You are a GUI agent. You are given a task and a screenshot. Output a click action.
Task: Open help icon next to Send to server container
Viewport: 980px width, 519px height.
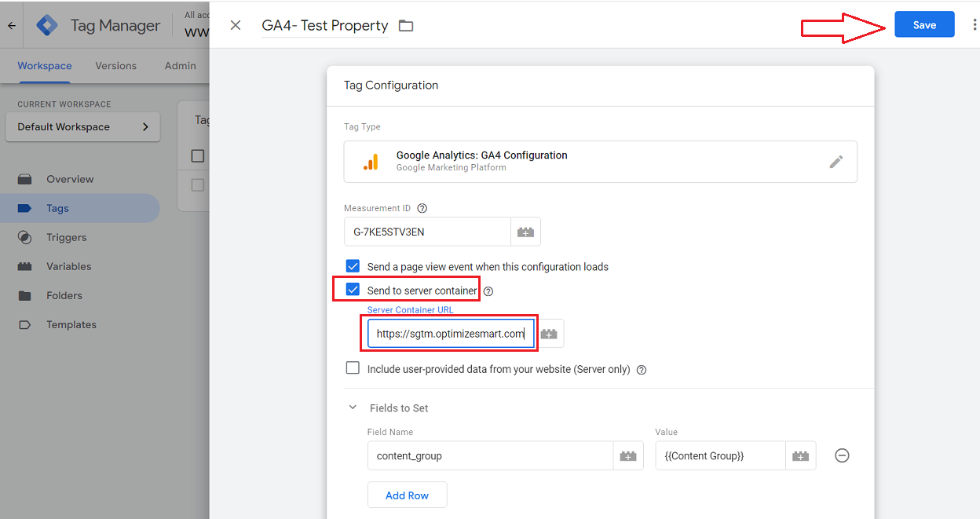[x=488, y=291]
